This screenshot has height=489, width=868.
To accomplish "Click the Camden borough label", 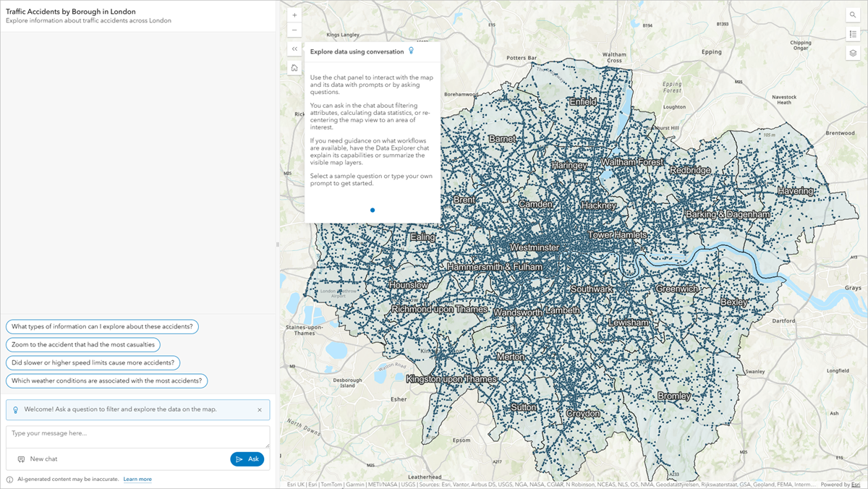I will (535, 204).
